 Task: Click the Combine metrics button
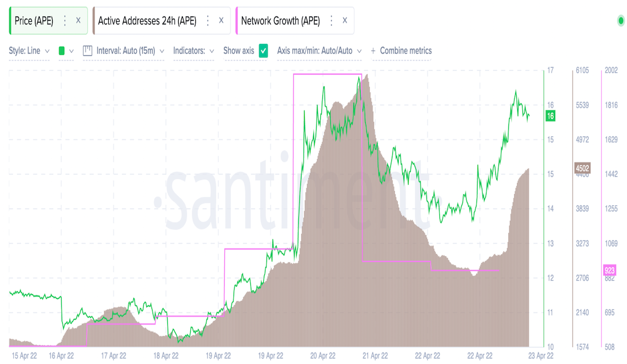coord(407,51)
